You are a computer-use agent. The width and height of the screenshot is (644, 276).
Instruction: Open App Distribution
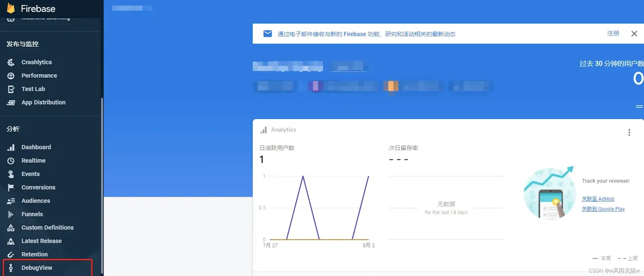click(x=44, y=102)
